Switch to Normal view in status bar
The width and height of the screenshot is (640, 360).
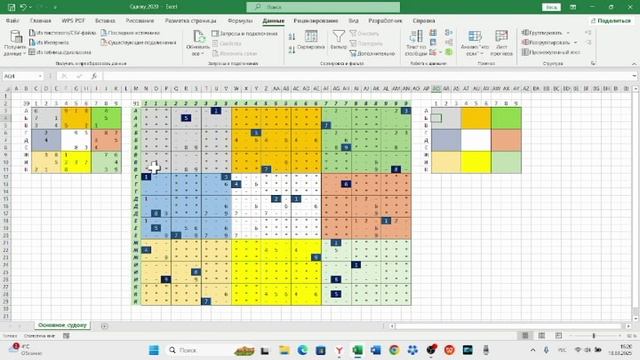point(525,336)
